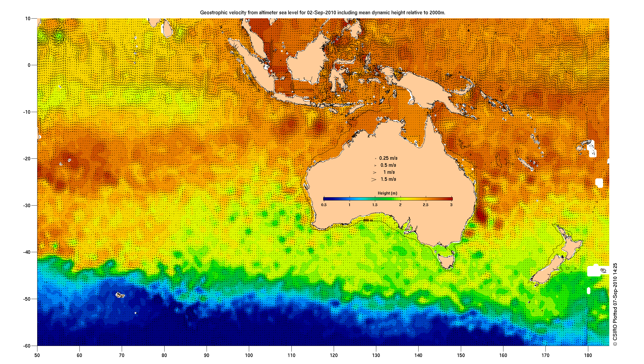This screenshot has height=364, width=644.
Task: Click latitude axis label -10
Action: coord(27,112)
